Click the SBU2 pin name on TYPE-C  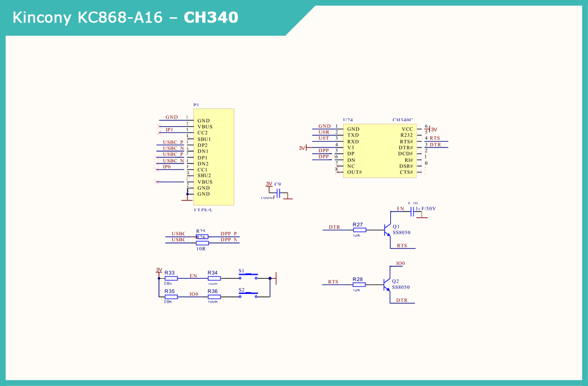click(205, 175)
